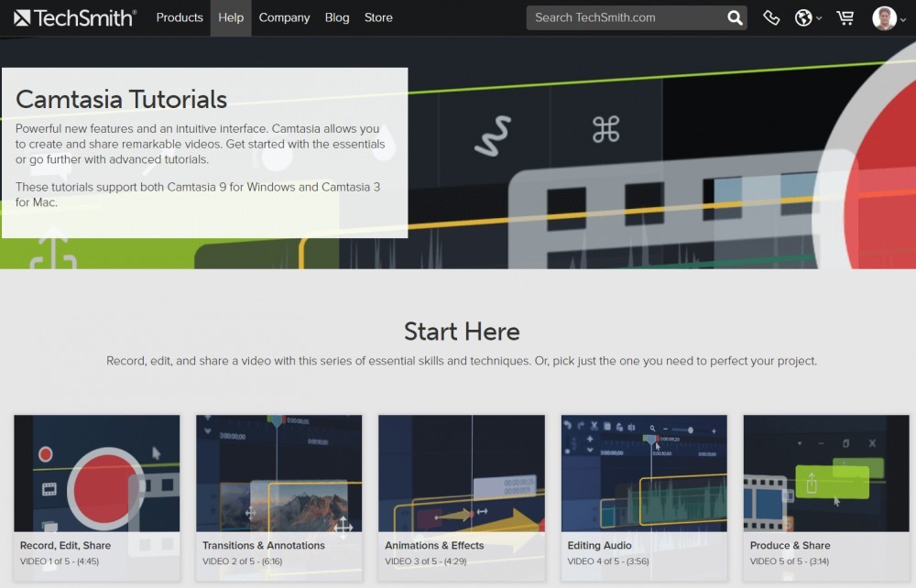The image size is (916, 588).
Task: Click the user profile avatar
Action: tap(884, 18)
